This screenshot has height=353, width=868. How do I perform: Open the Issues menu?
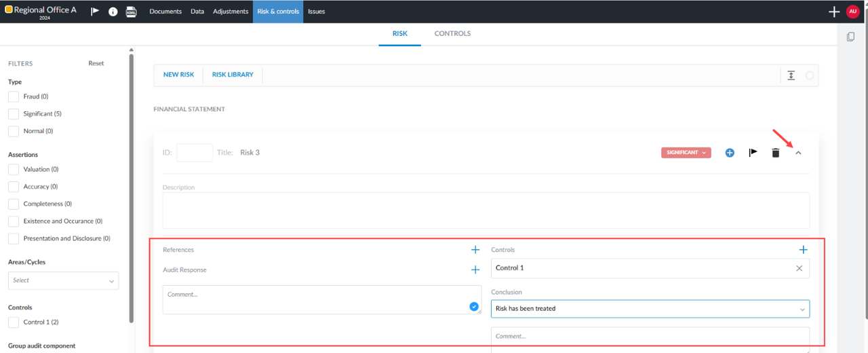coord(316,12)
